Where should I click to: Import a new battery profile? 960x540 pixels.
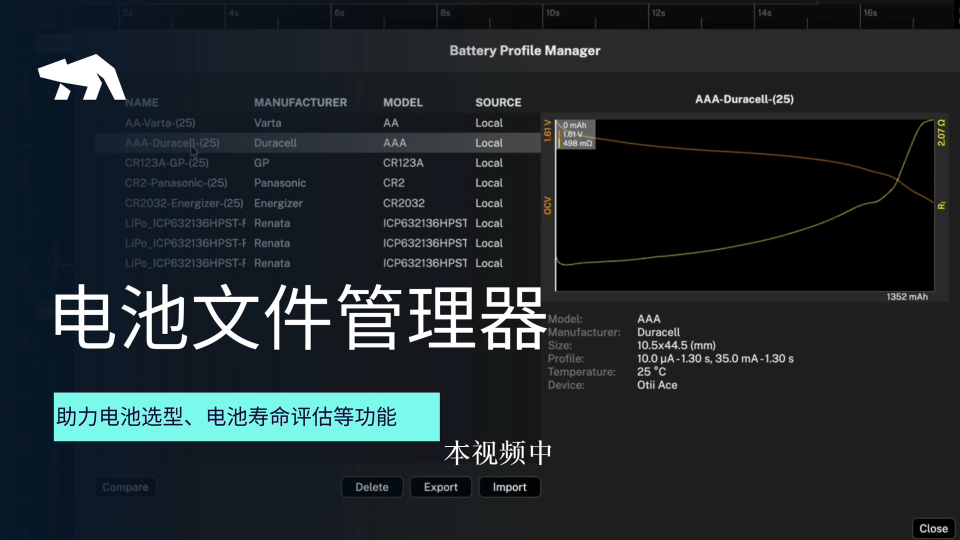509,487
